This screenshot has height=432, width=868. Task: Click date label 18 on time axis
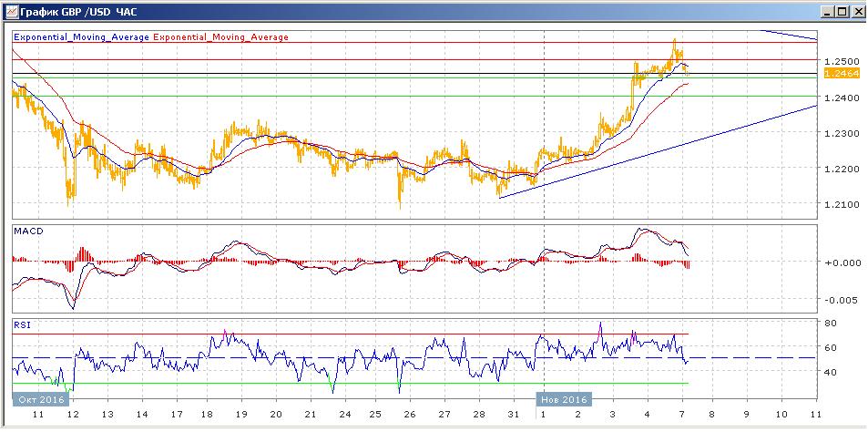(x=207, y=415)
